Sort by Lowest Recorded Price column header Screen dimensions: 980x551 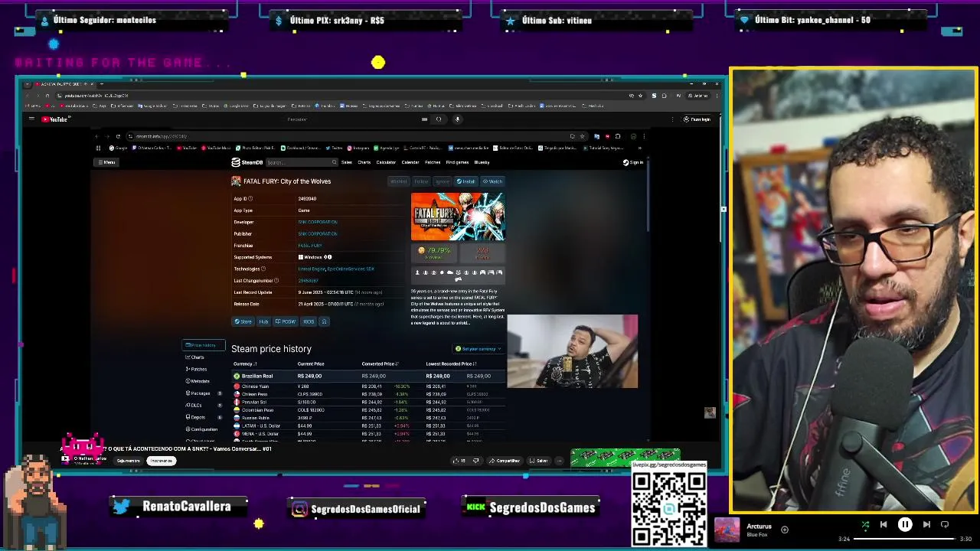point(452,364)
